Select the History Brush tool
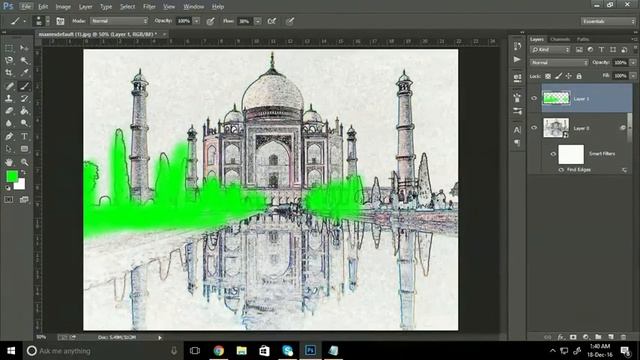Image resolution: width=640 pixels, height=360 pixels. [x=24, y=98]
